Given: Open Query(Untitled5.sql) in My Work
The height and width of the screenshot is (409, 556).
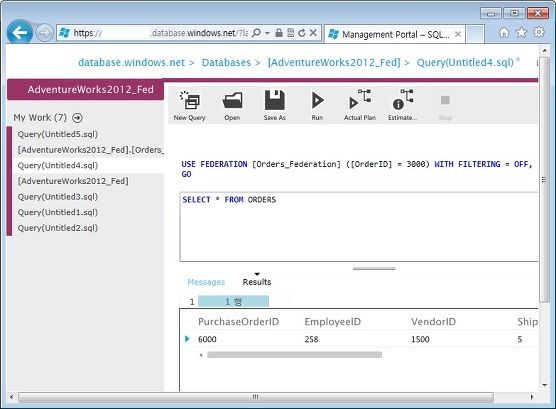Looking at the screenshot, I should 57,134.
